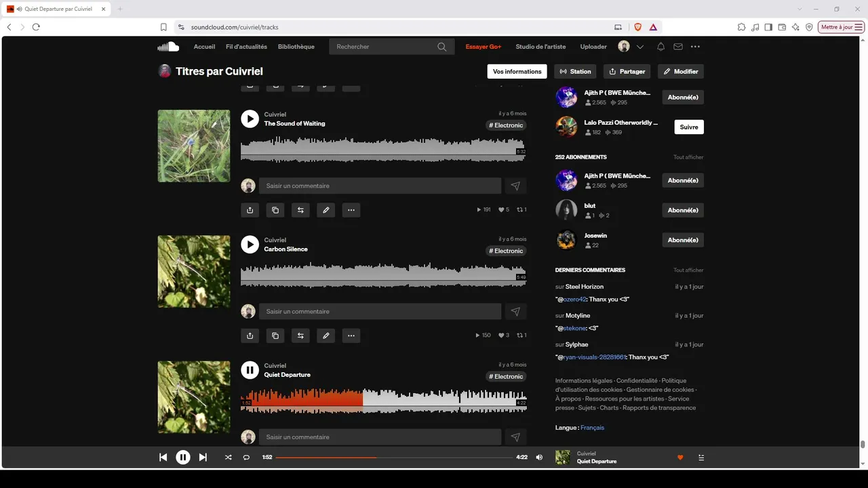The image size is (868, 488).
Task: Open more options for Carbon Silence
Action: coord(351,335)
